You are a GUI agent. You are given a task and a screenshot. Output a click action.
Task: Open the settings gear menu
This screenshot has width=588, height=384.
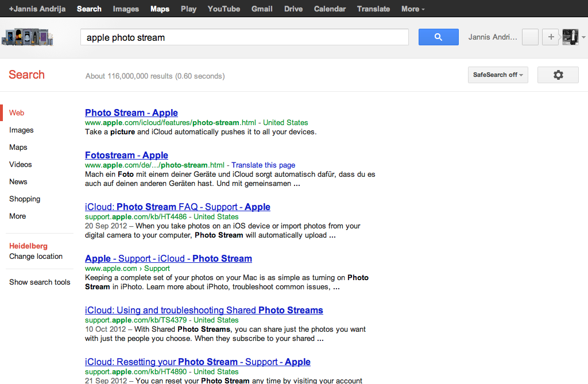point(558,75)
